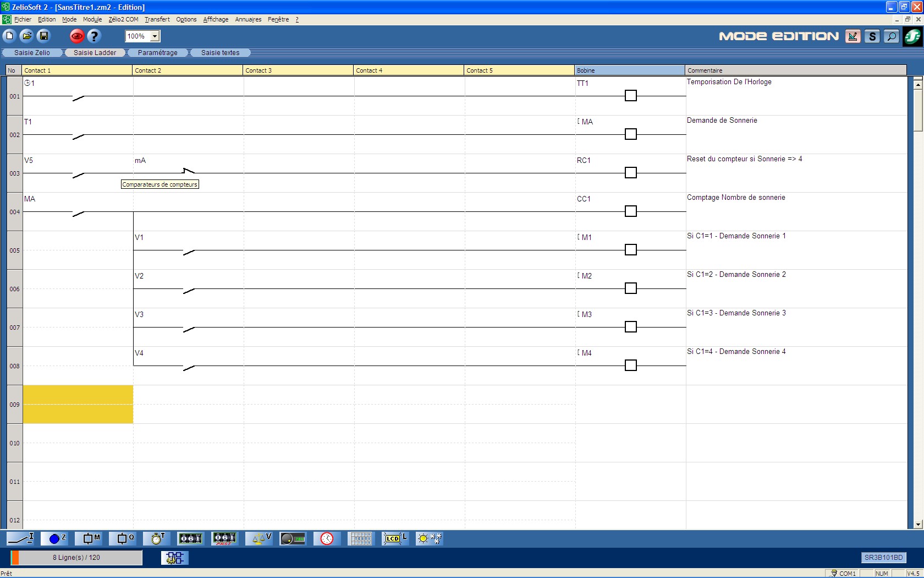
Task: Select the fast counter icon
Action: [x=225, y=538]
